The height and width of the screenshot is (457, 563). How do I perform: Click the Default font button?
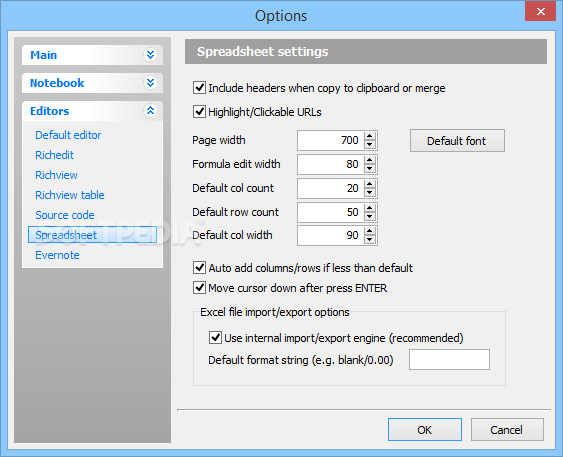[457, 141]
